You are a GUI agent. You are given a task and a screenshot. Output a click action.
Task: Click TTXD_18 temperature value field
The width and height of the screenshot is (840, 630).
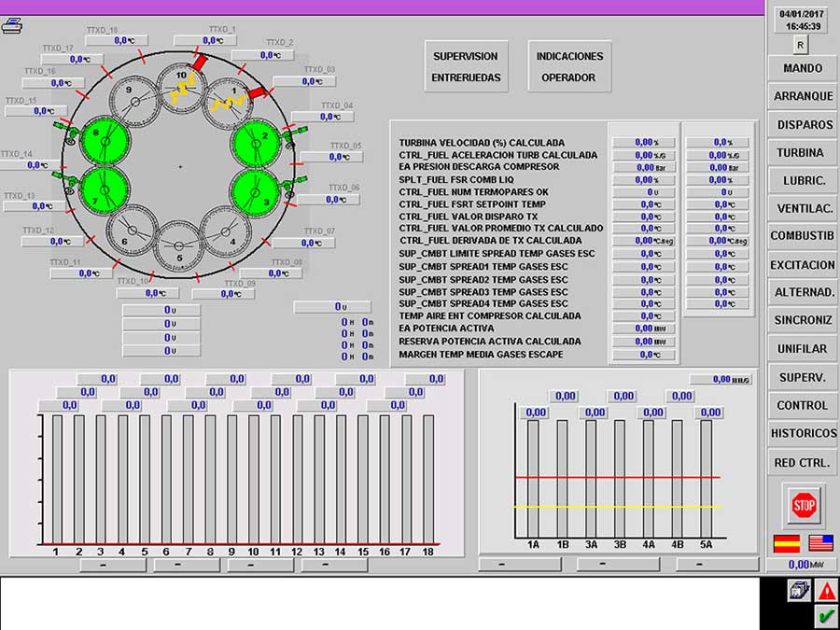tap(117, 41)
